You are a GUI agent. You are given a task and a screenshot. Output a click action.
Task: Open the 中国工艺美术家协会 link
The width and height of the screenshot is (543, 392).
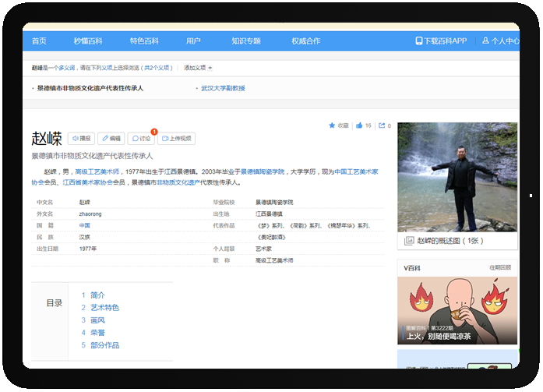[356, 171]
